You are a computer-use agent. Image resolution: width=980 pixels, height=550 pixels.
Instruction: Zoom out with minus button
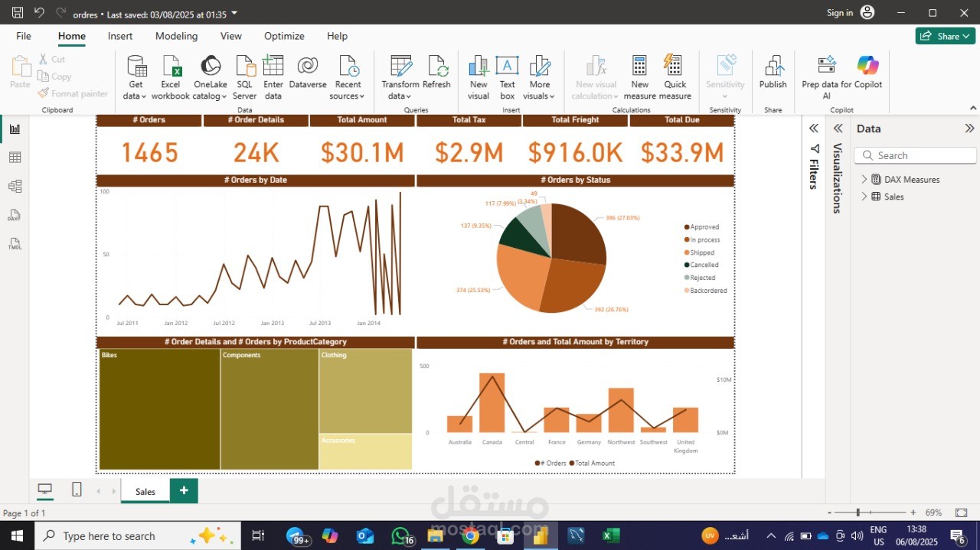(829, 513)
